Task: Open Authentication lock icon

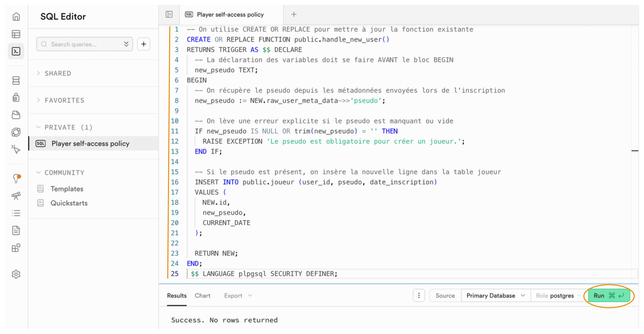Action: (x=16, y=97)
